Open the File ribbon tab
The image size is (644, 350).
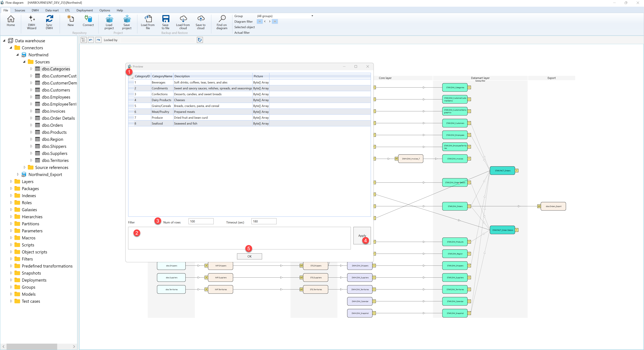(6, 10)
